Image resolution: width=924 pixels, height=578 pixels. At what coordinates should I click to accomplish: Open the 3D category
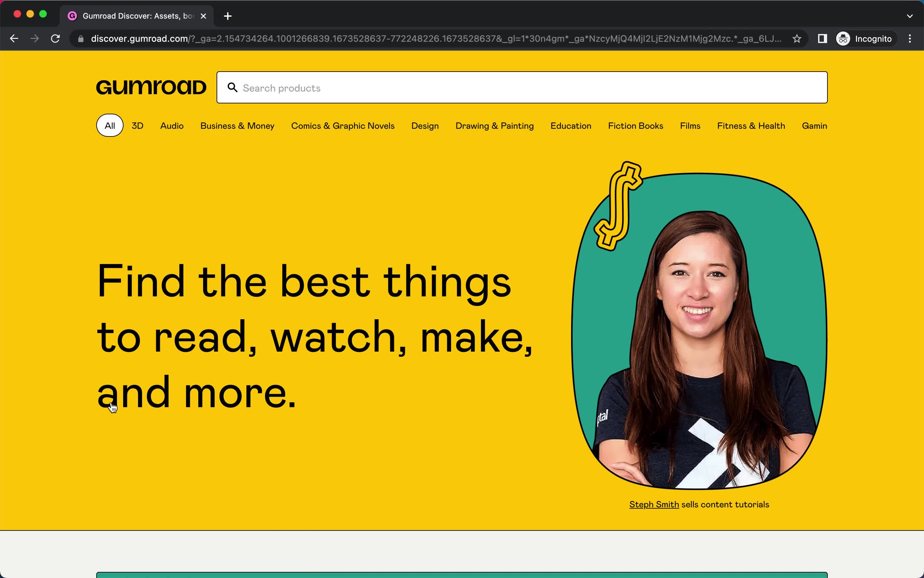click(x=137, y=126)
